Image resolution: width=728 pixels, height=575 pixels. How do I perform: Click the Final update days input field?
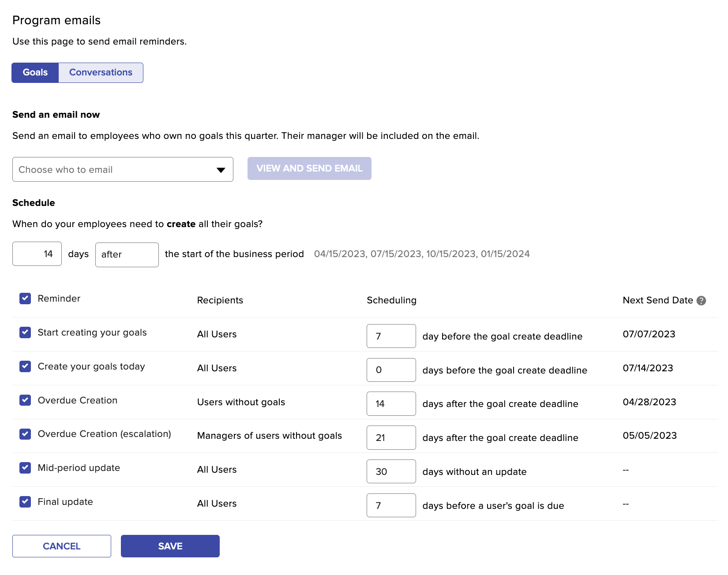[391, 505]
